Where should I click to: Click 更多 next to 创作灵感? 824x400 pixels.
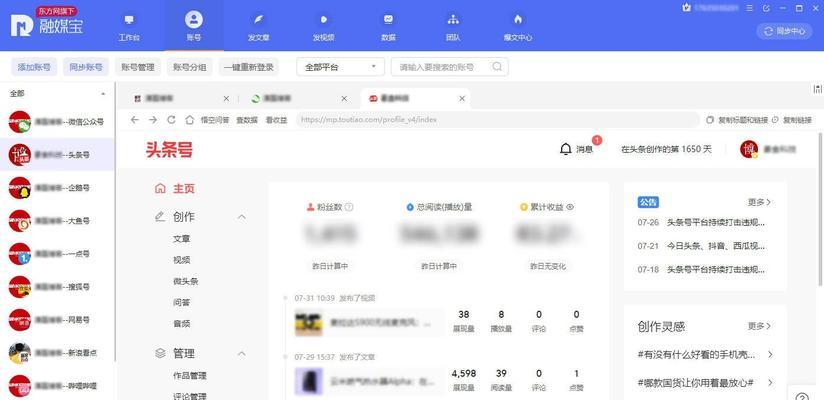click(759, 326)
